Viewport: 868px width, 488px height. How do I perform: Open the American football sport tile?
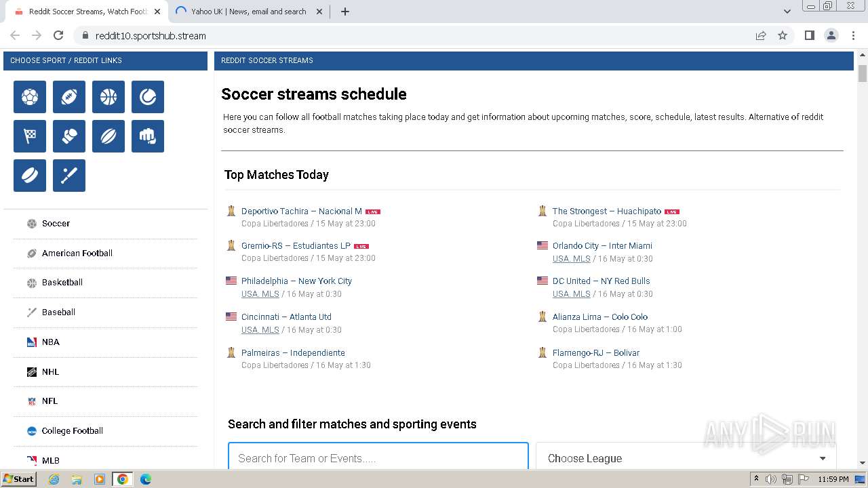[x=69, y=97]
